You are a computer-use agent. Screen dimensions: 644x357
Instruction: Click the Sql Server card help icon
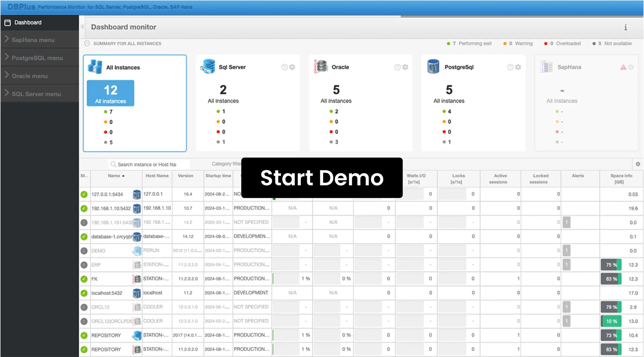(x=284, y=67)
